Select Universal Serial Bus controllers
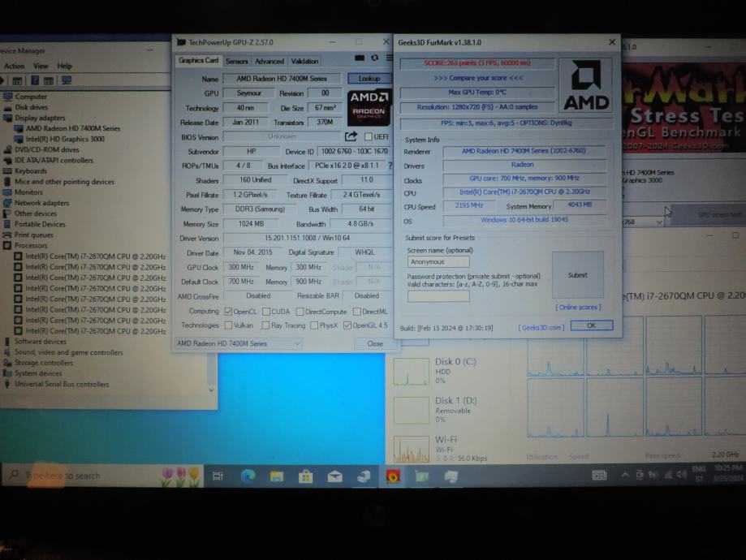Viewport: 746px width, 560px height. (62, 384)
